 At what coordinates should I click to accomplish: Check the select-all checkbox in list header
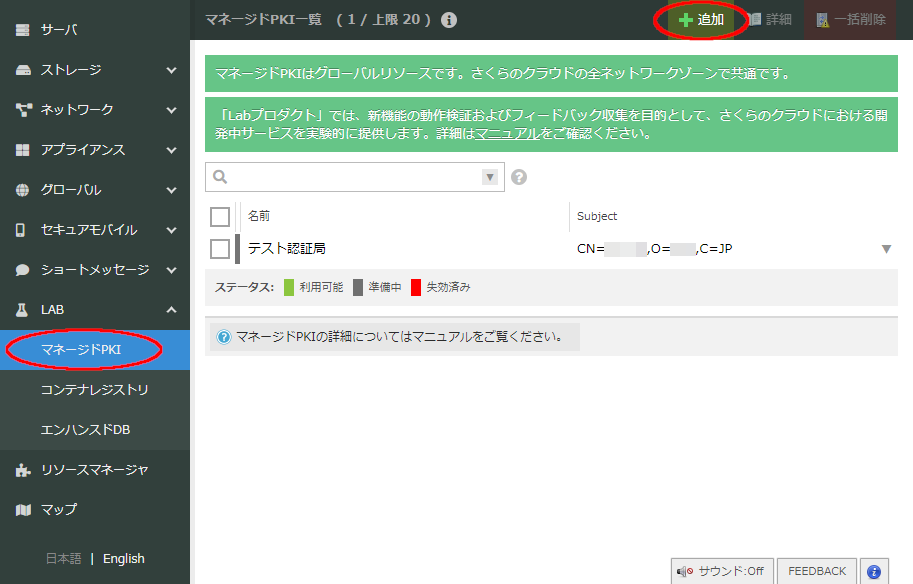pos(220,216)
